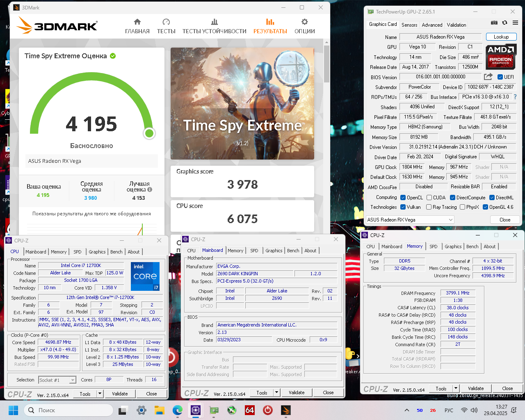Open the Windows Start menu
525x420 pixels.
click(13, 410)
